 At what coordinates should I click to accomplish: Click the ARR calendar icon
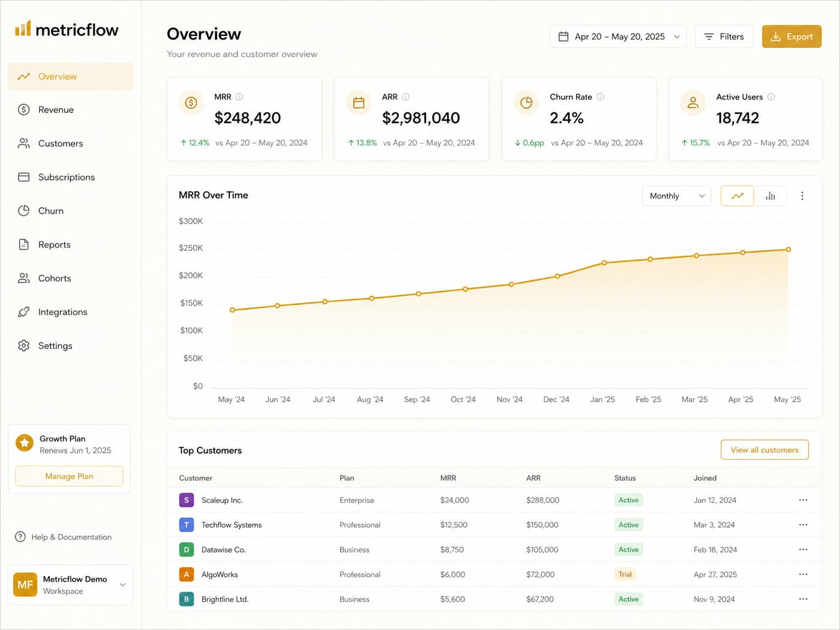[x=359, y=103]
